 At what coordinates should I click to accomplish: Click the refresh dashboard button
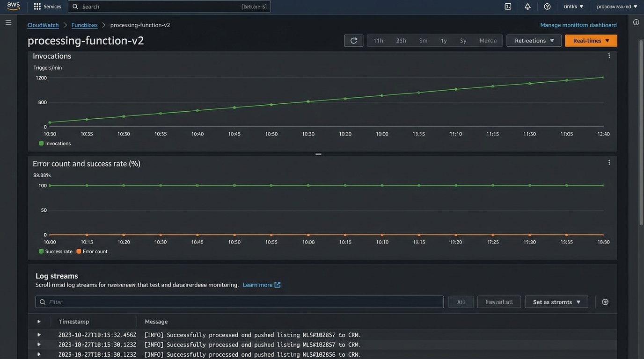[353, 41]
